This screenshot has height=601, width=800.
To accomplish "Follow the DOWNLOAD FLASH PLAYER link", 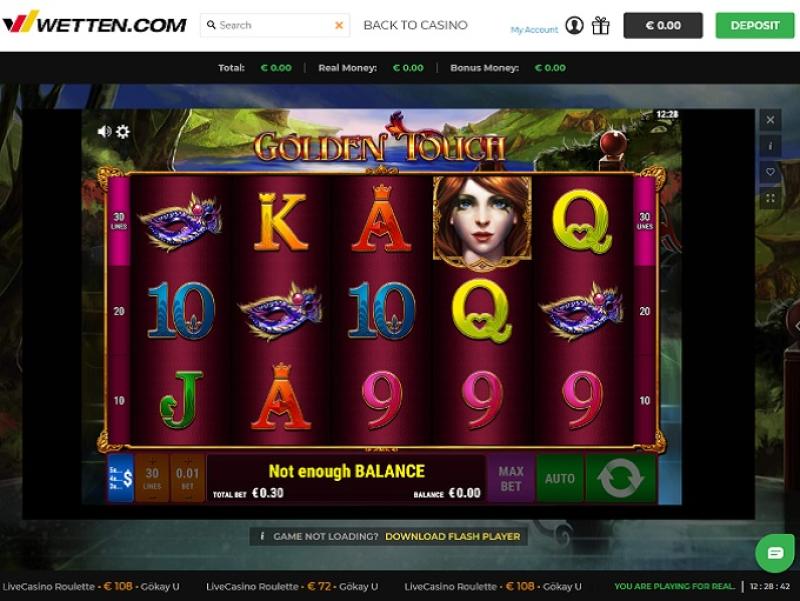I will [x=453, y=536].
